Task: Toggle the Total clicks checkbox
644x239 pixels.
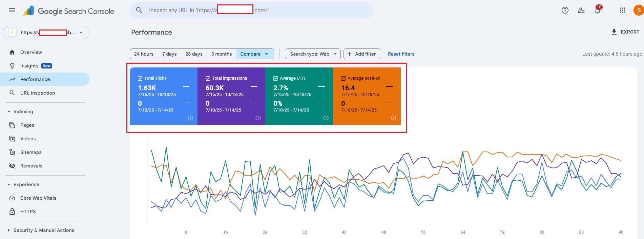Action: (140, 78)
